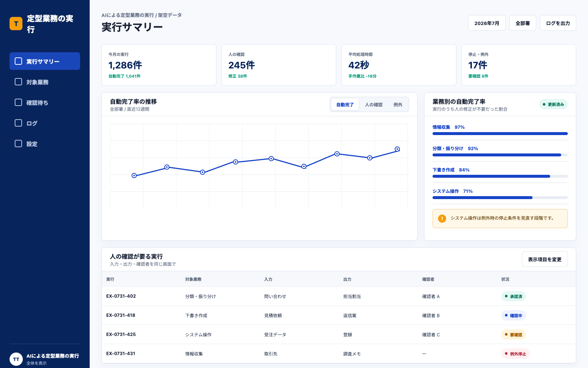Click the orange warning exclamation icon
The image size is (588, 368).
pos(442,219)
